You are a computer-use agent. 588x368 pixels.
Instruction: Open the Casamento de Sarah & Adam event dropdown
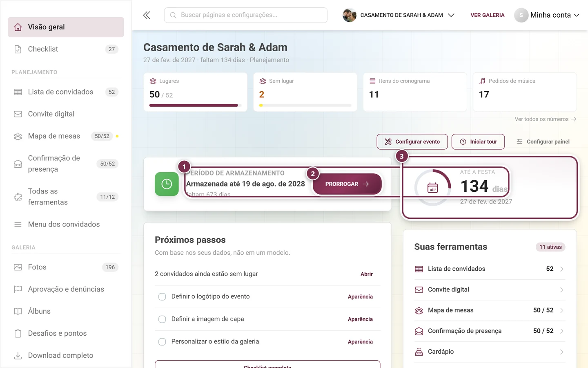click(399, 15)
